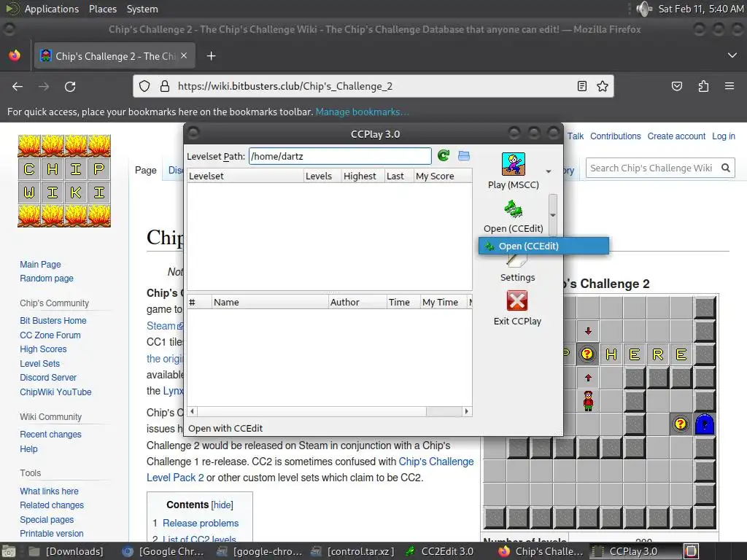Viewport: 747px width, 560px height.
Task: Jump to Release problems section
Action: pos(201,523)
